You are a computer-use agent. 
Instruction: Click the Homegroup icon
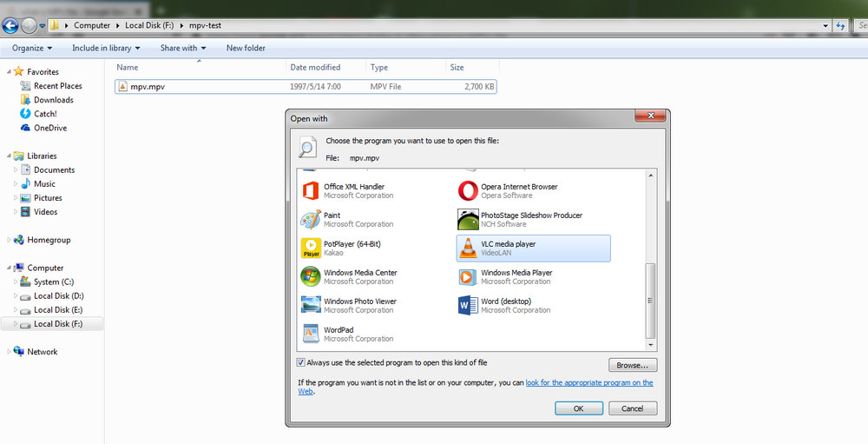[19, 240]
